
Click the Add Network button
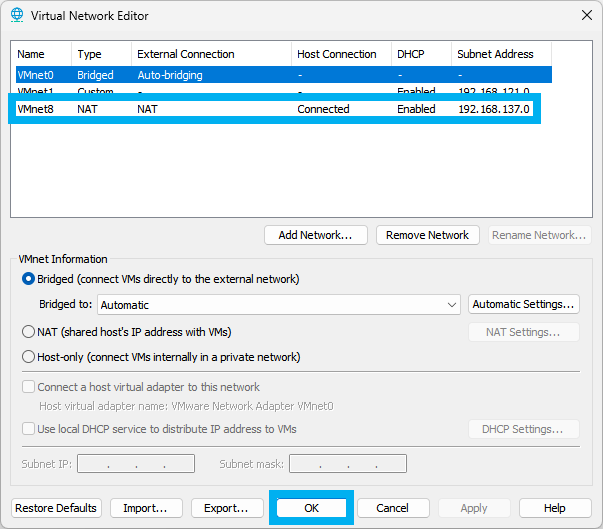(x=316, y=235)
